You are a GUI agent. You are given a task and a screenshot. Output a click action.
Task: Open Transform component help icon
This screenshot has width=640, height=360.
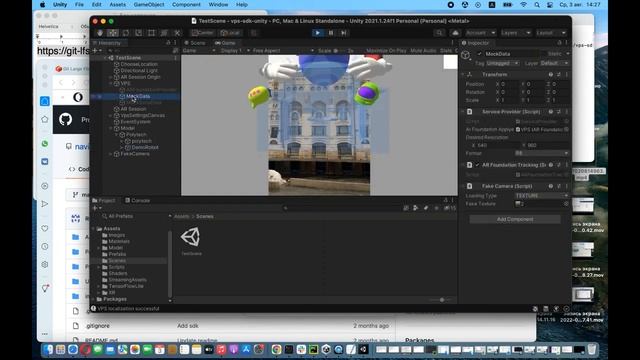[551, 75]
